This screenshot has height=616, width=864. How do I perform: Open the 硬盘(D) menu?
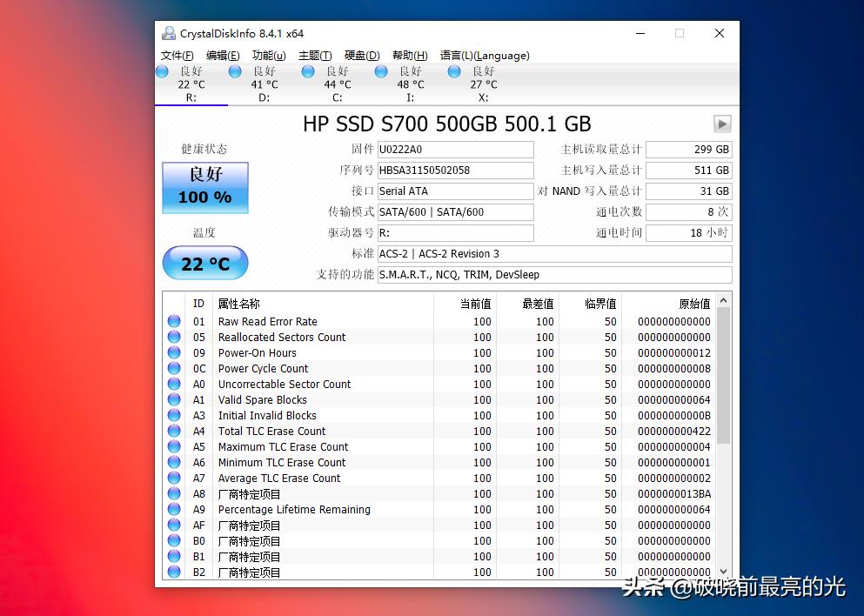[361, 55]
